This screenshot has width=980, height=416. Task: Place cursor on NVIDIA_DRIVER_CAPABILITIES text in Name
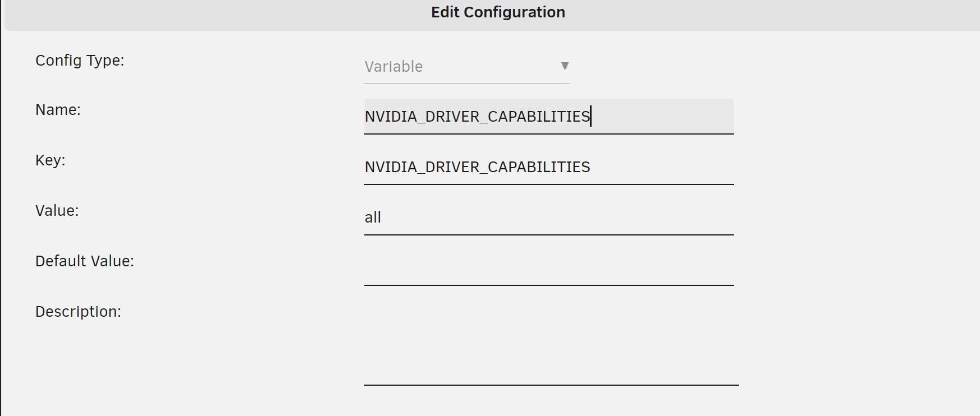477,117
